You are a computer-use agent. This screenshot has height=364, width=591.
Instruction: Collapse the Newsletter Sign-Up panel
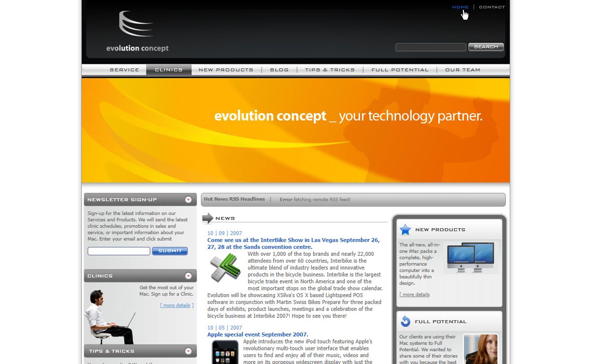188,200
